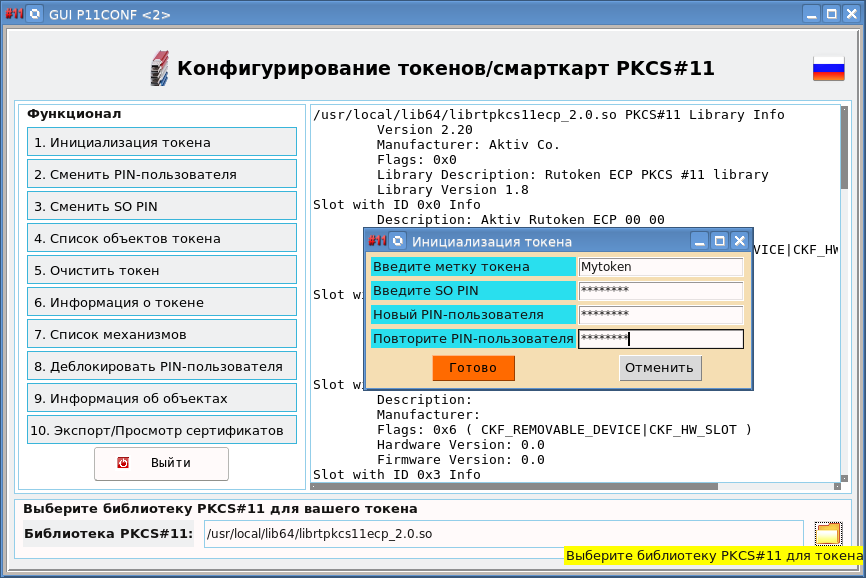
Task: Click the Повторите PIN-пользователя password field
Action: click(x=661, y=339)
